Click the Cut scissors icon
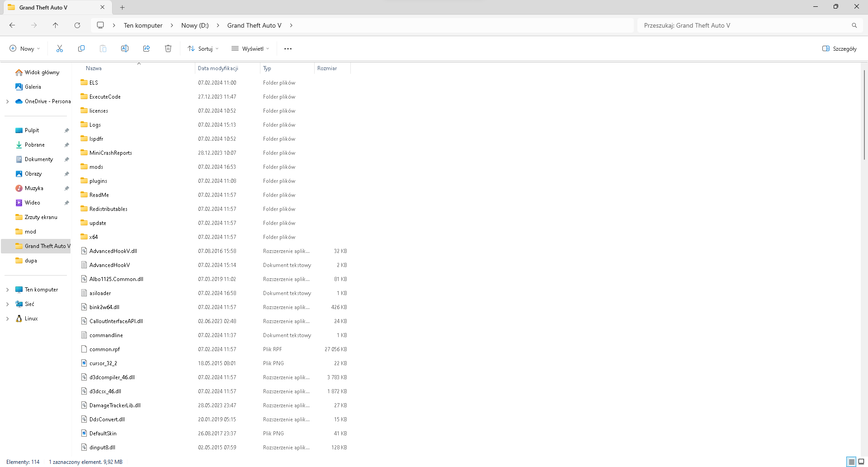868x467 pixels. pos(60,48)
